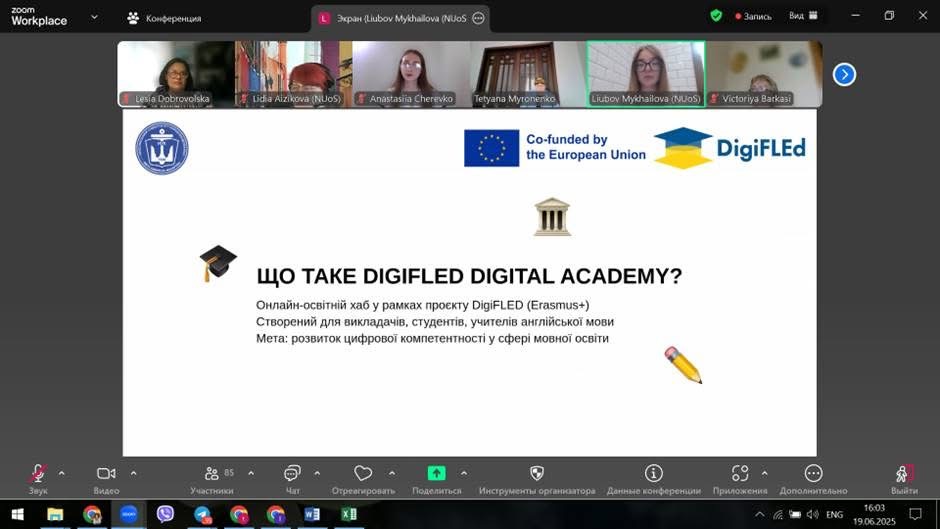Open the Участники participants panel
Screen dimensions: 940x529
point(212,479)
